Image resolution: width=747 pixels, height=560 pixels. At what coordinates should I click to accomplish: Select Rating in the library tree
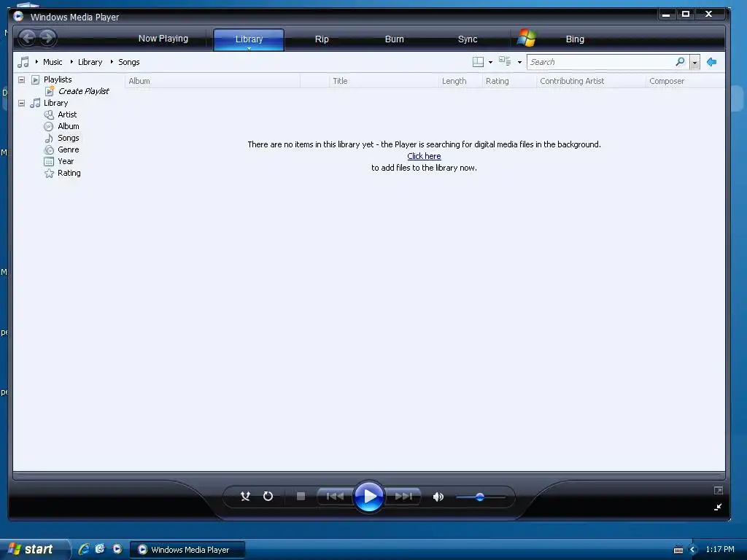(69, 173)
